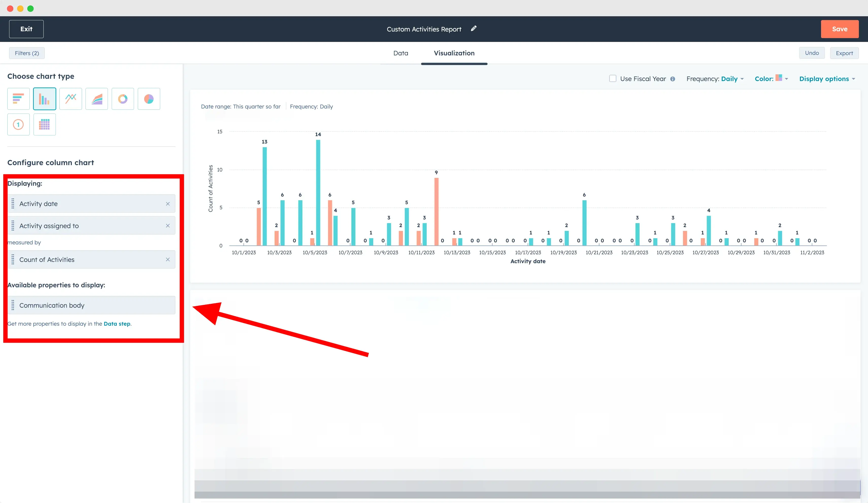Select the column chart type icon
The image size is (868, 503).
click(44, 99)
